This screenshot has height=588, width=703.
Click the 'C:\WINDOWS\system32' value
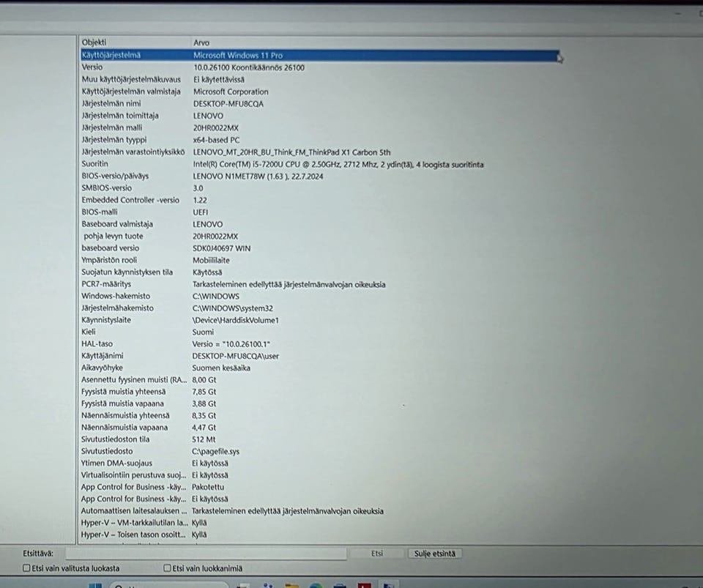coord(233,308)
